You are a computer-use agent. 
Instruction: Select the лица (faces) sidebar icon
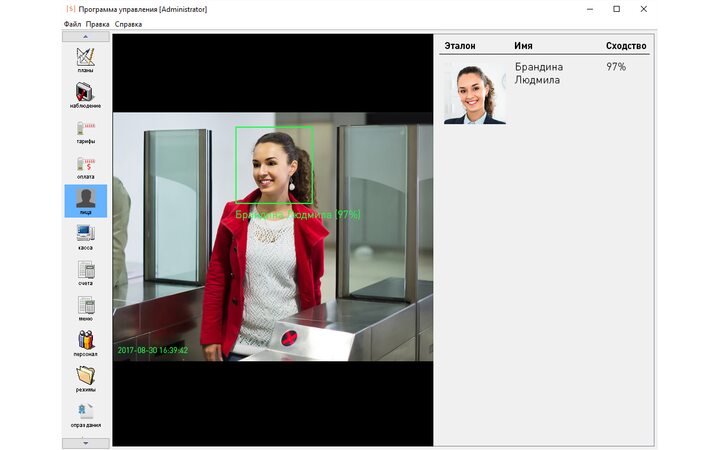tap(85, 200)
